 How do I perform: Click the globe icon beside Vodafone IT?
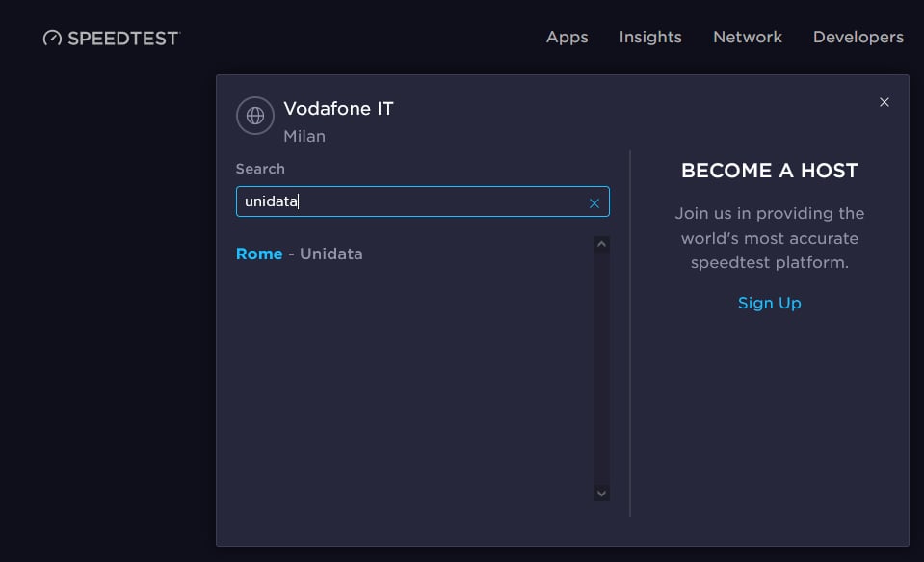click(255, 117)
